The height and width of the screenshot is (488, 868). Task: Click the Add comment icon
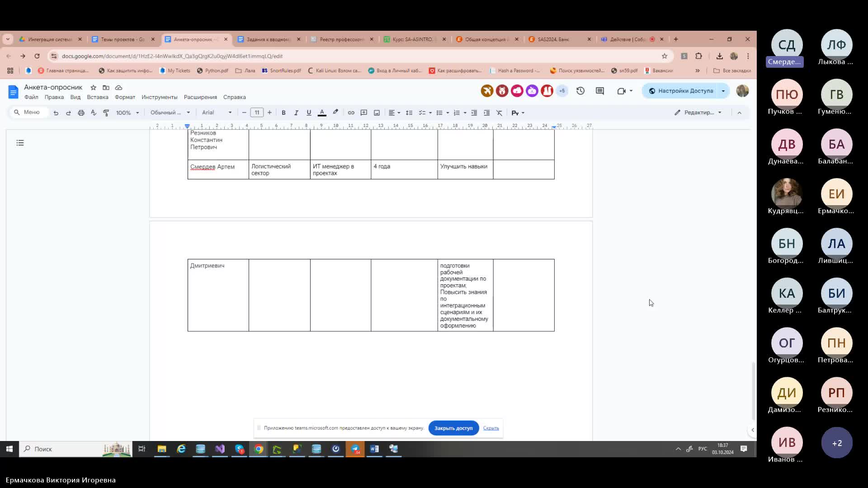364,113
